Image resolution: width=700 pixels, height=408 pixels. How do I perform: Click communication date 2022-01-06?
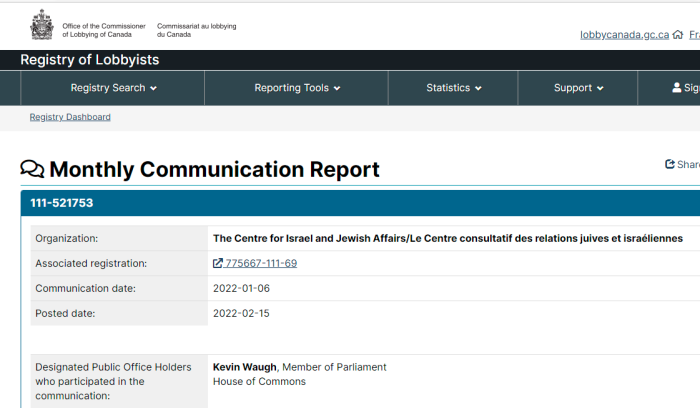pyautogui.click(x=241, y=288)
